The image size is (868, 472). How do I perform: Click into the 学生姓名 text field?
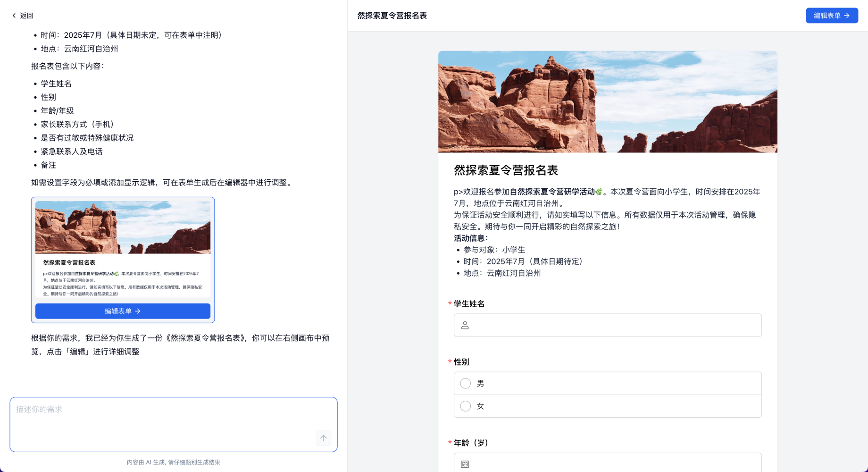[613, 325]
